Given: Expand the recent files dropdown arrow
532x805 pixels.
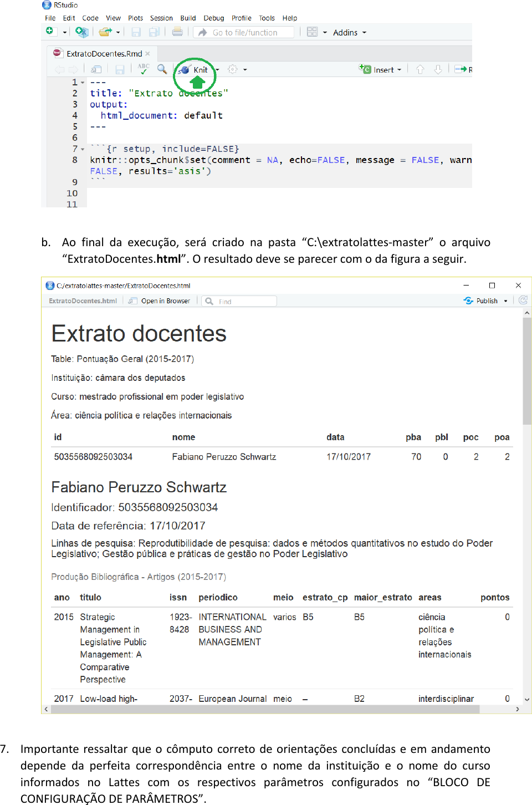Looking at the screenshot, I should tap(118, 33).
